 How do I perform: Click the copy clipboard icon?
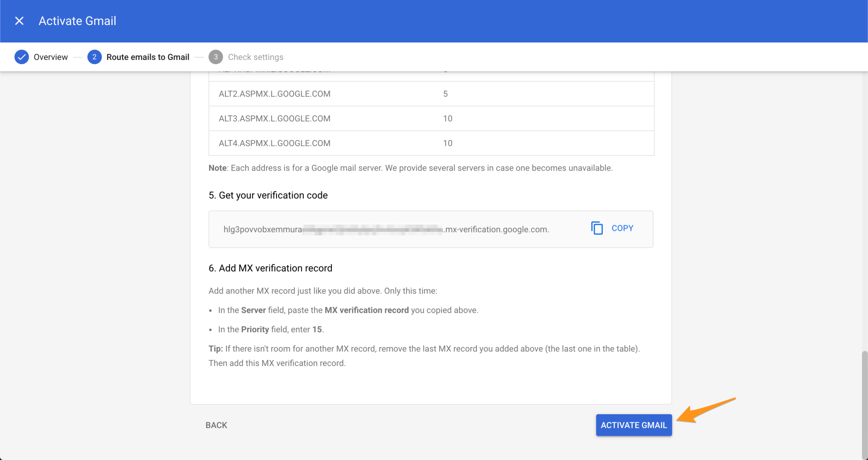point(597,228)
